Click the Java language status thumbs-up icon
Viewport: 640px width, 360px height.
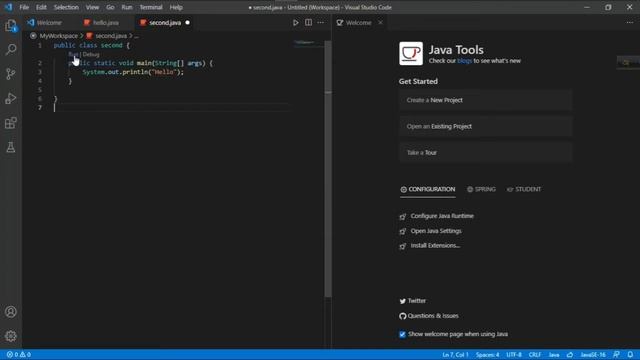click(x=570, y=355)
